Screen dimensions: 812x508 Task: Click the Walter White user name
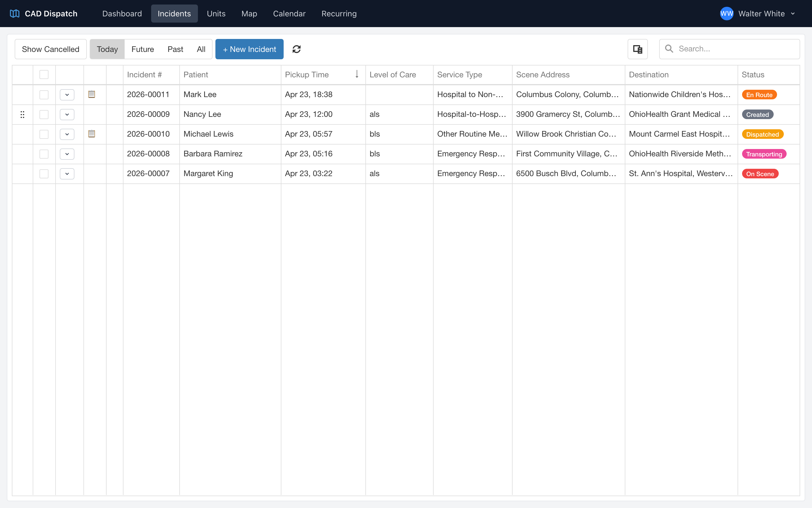tap(761, 14)
